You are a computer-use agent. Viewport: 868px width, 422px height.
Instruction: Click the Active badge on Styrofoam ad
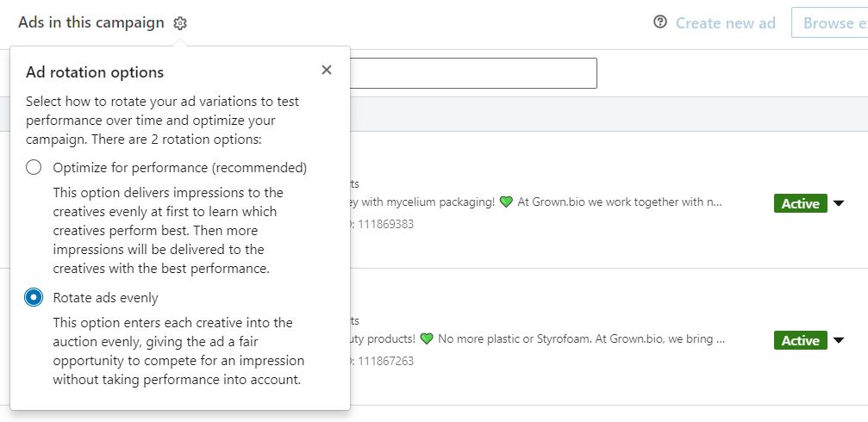[801, 340]
